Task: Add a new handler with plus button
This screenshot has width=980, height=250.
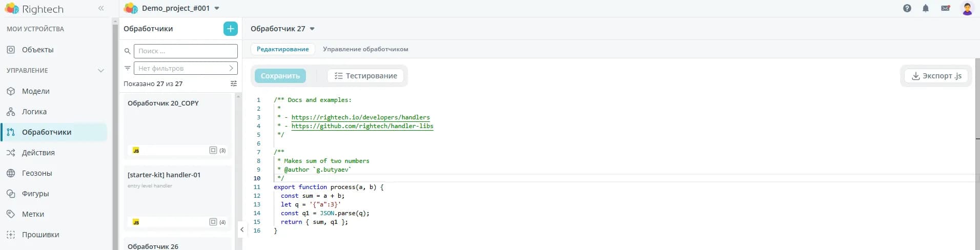Action: coord(231,29)
